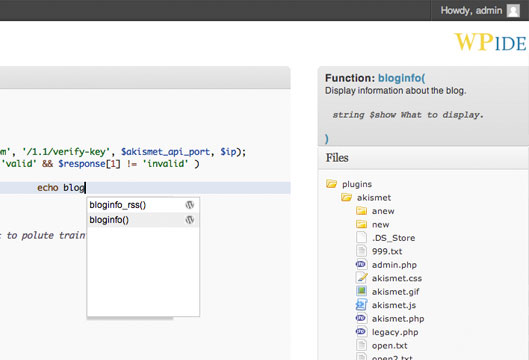
Task: Open the new folder icon
Action: (361, 224)
